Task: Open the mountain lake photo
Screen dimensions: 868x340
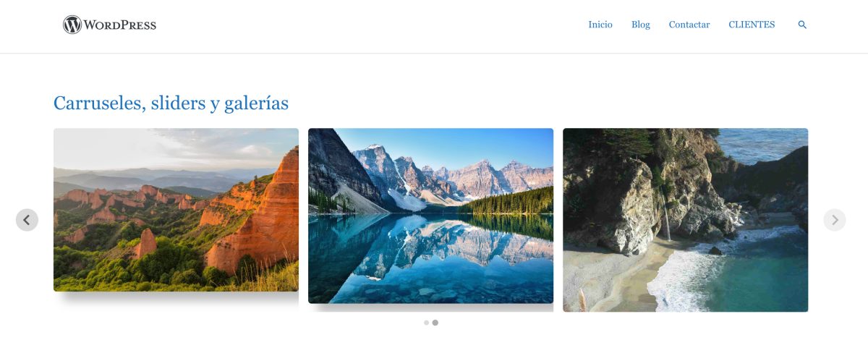Action: 430,216
